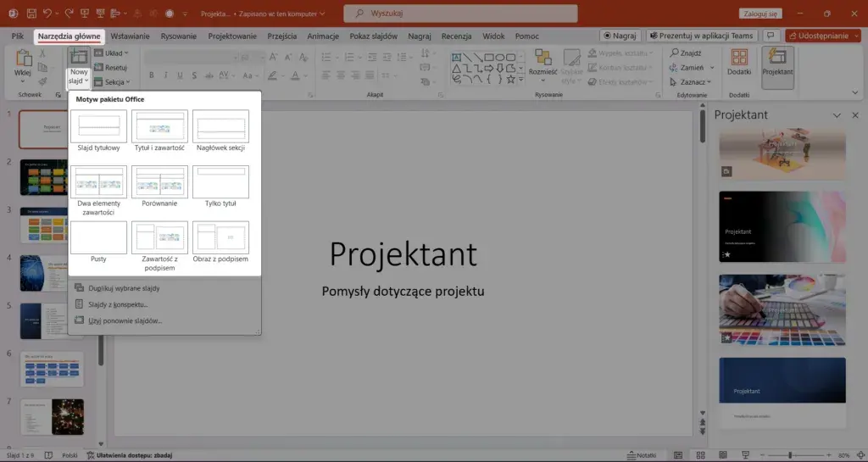Open the Rozmieść arrange menu
Screen dimensions: 868x462
click(x=542, y=66)
